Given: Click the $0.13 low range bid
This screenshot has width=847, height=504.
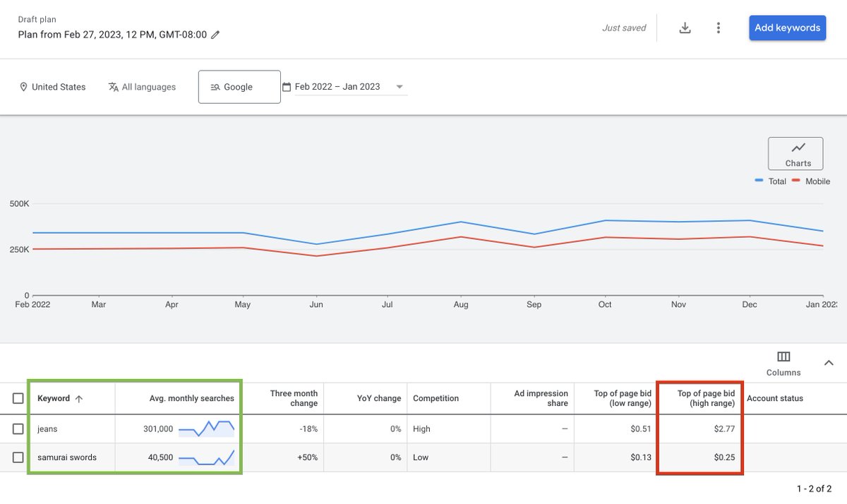Looking at the screenshot, I should [x=641, y=457].
